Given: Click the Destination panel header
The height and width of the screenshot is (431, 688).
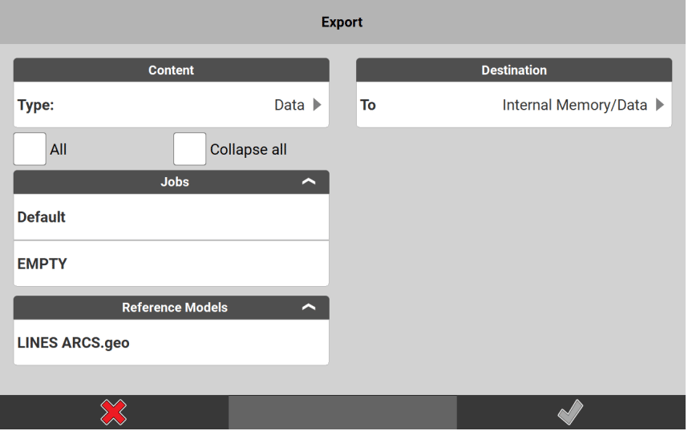Looking at the screenshot, I should (514, 70).
